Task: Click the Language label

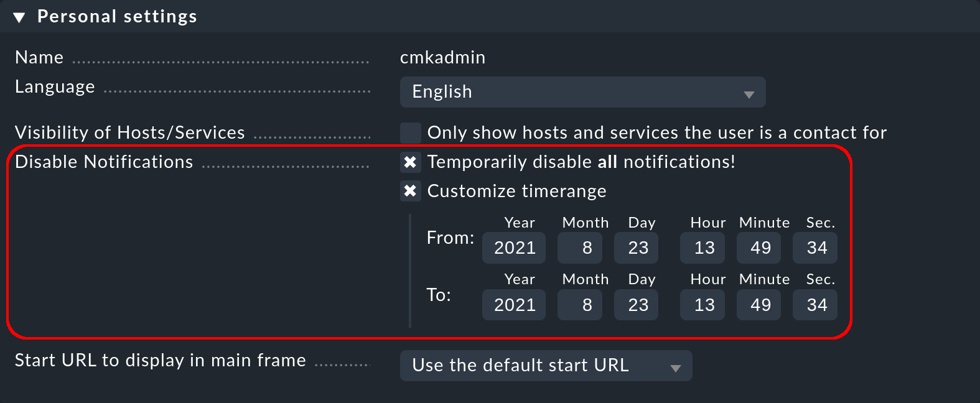Action: [55, 87]
